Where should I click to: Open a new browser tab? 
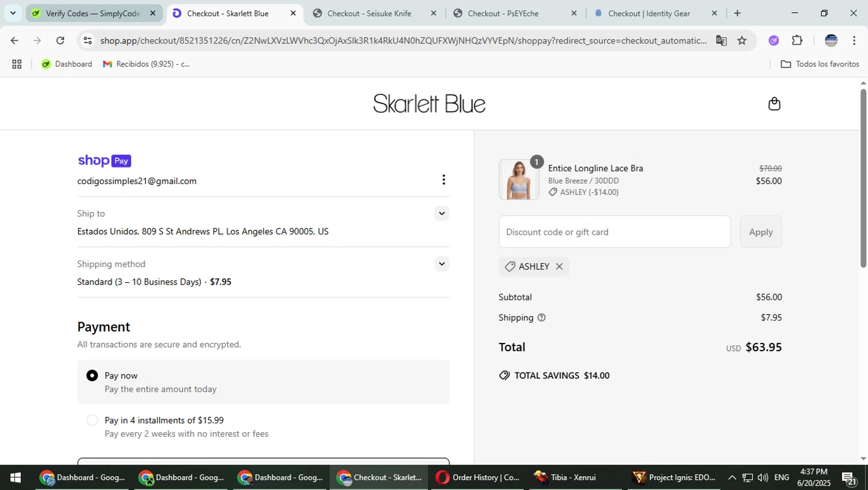[x=737, y=13]
